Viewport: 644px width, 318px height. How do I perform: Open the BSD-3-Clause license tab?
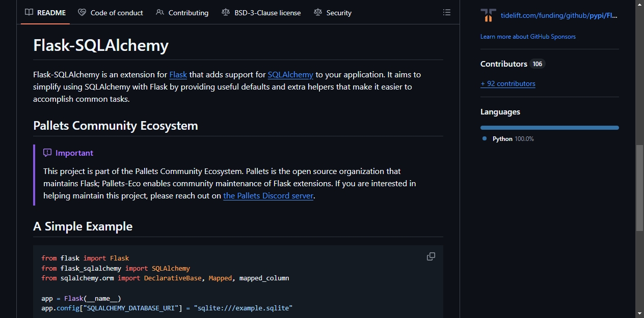pos(261,13)
